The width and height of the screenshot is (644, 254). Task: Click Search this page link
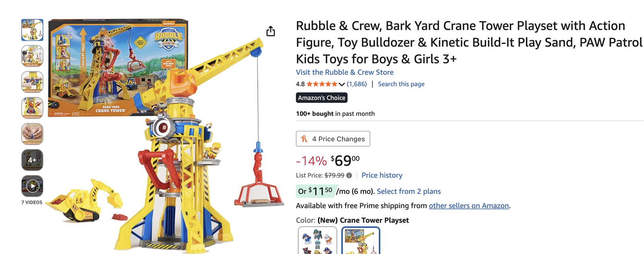tap(401, 84)
